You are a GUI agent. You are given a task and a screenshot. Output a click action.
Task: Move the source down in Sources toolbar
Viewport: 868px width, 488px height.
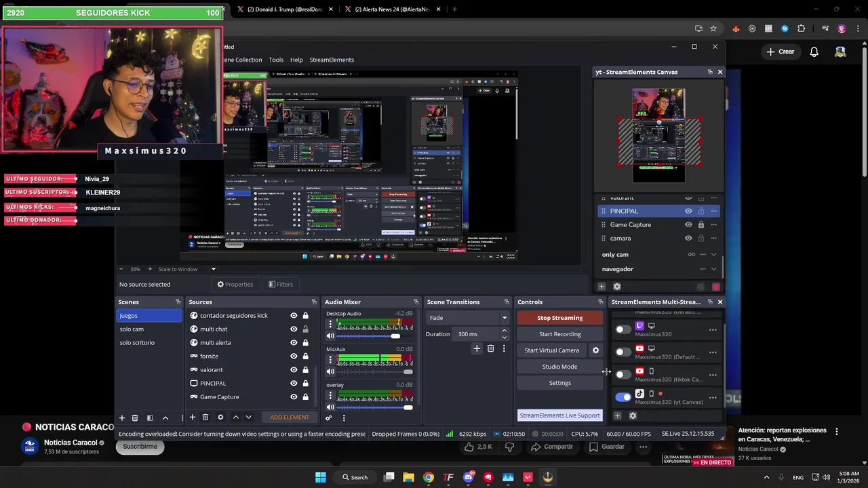(x=248, y=417)
